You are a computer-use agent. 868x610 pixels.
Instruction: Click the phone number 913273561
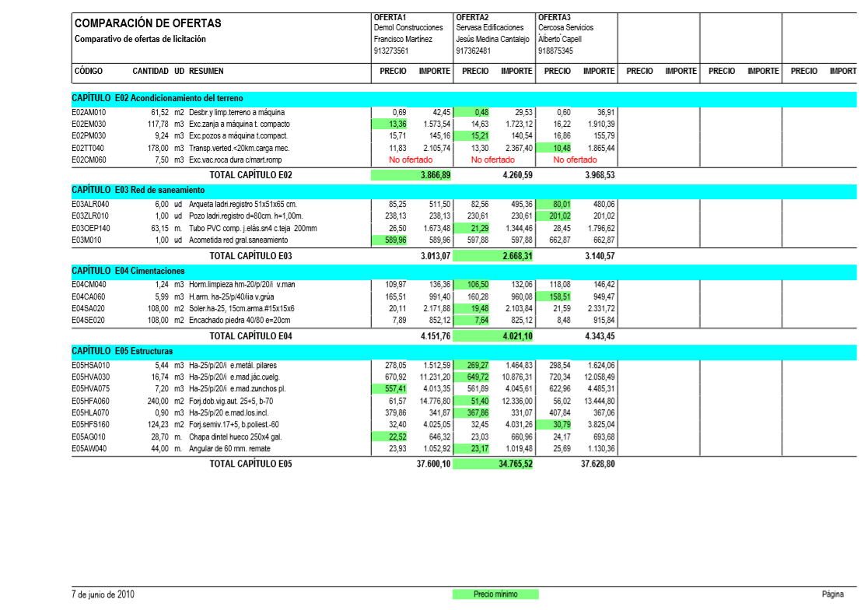[391, 51]
